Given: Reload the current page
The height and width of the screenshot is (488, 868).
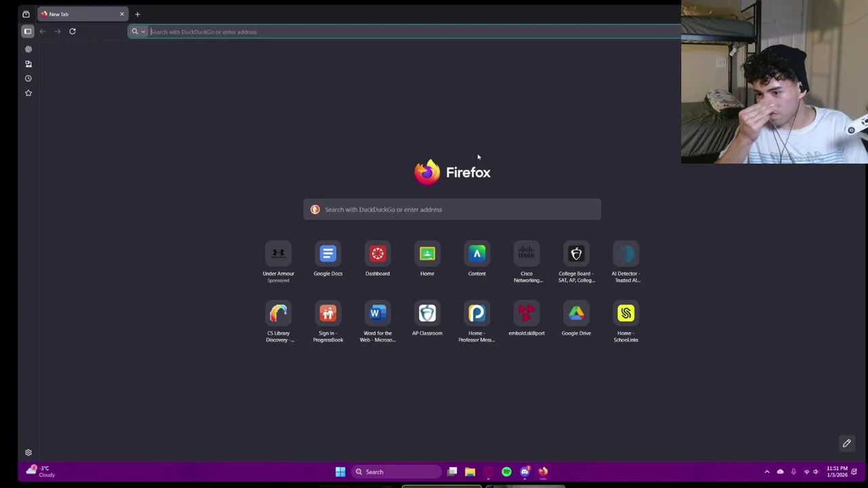Looking at the screenshot, I should (72, 31).
